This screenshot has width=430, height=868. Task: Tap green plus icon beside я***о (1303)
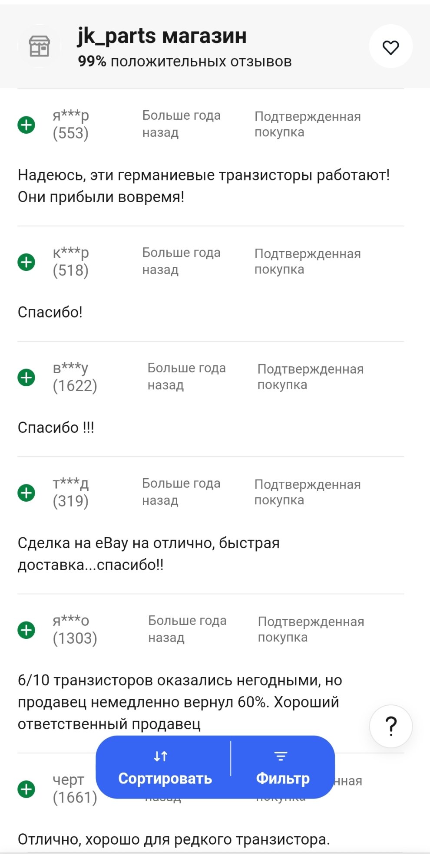click(26, 630)
